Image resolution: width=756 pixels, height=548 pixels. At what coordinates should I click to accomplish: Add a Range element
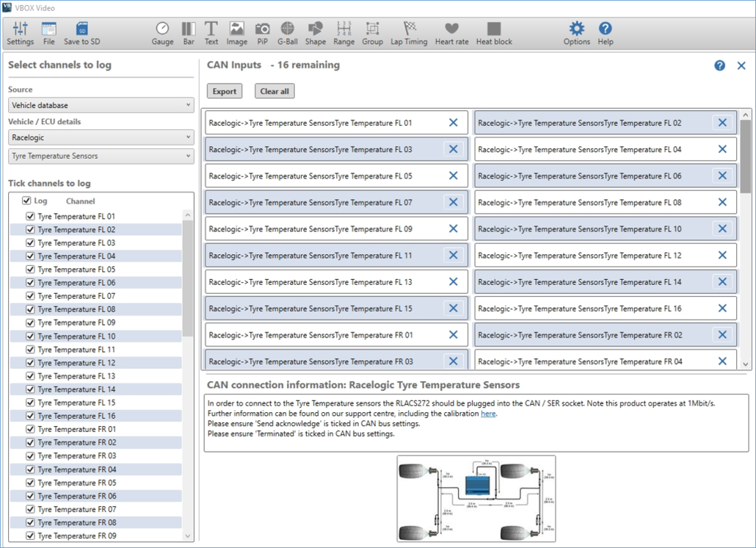(x=344, y=33)
